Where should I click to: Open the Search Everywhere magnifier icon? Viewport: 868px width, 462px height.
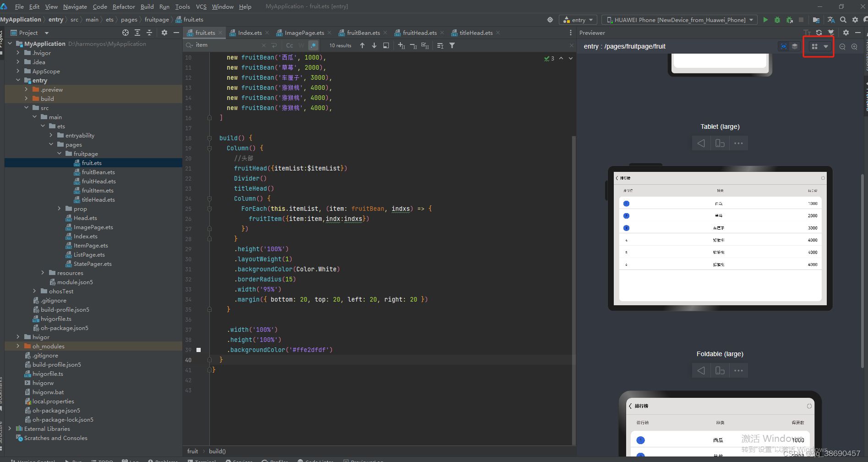coord(843,20)
